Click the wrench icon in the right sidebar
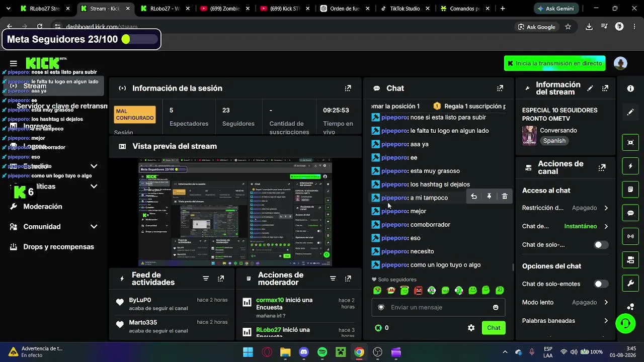Screen dimensions: 644x362 click(630, 284)
